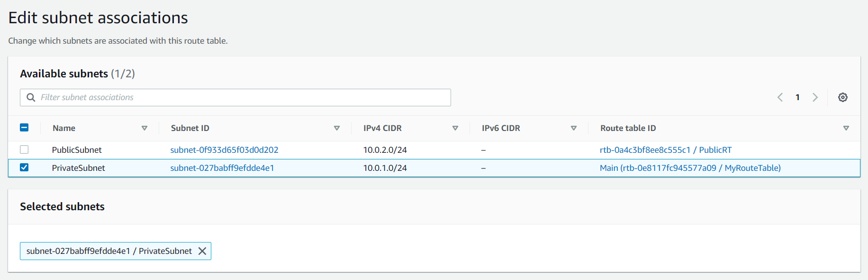
Task: Sort by IPv6 CIDR column arrow
Action: pyautogui.click(x=574, y=128)
